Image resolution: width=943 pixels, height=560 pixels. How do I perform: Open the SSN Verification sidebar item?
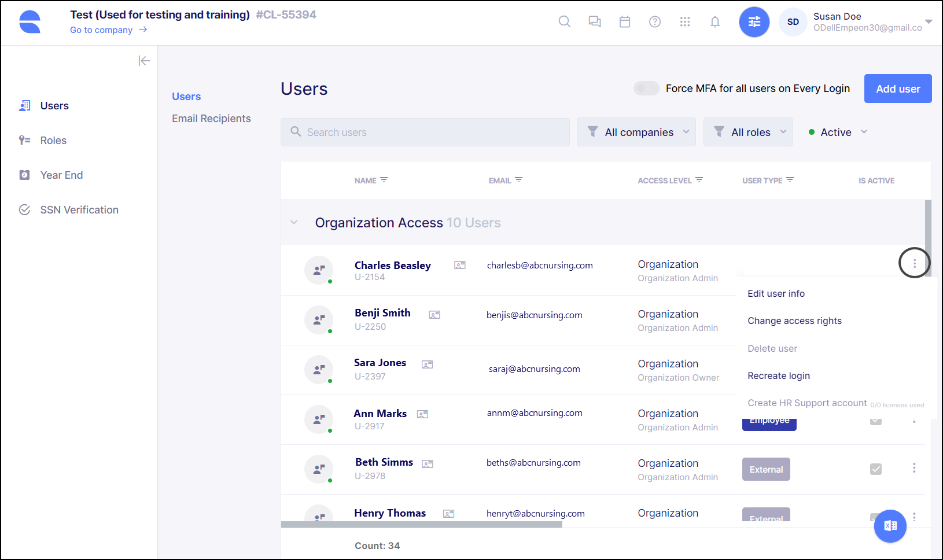[79, 209]
